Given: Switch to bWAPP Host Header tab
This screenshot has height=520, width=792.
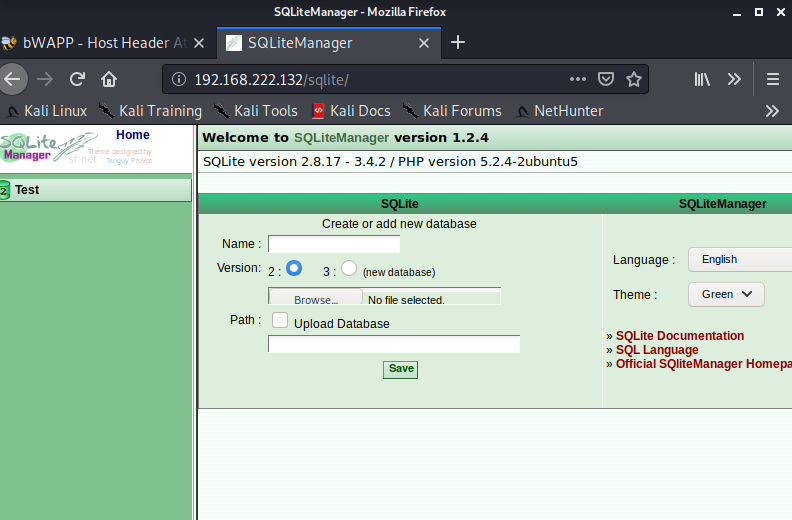Looking at the screenshot, I should coord(104,43).
